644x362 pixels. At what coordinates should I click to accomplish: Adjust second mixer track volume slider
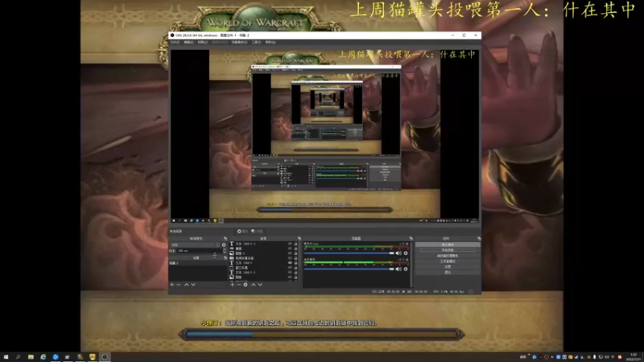[349, 269]
